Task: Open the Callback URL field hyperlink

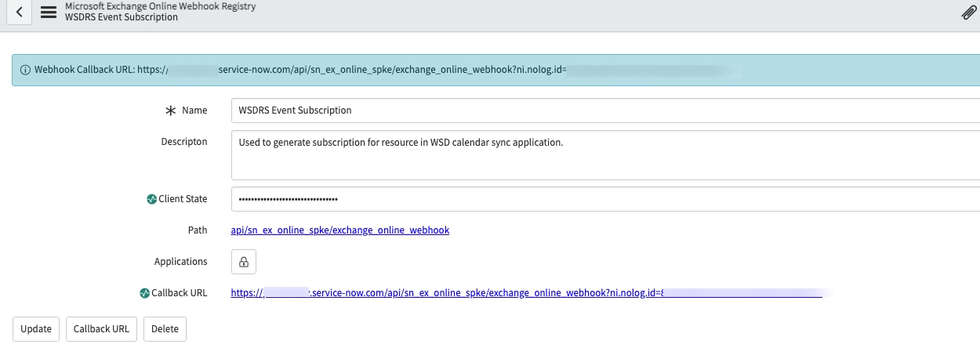Action: click(x=526, y=293)
